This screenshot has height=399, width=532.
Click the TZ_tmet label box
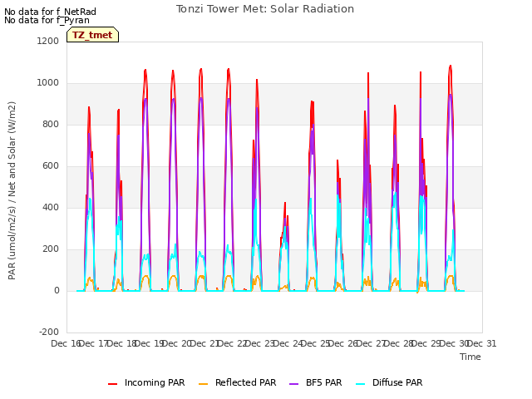click(92, 35)
